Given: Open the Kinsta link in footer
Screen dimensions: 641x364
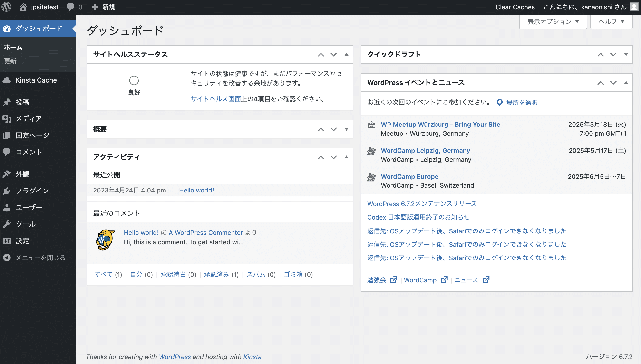Looking at the screenshot, I should point(252,357).
